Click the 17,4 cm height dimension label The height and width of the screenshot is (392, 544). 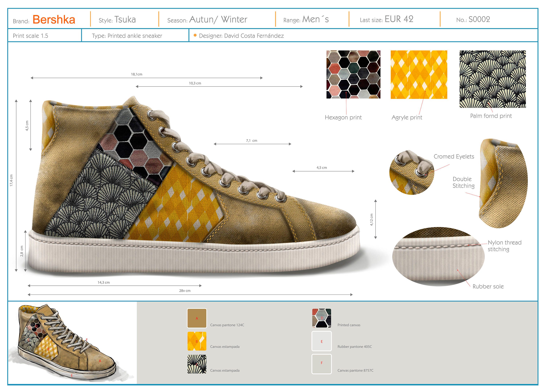coord(11,180)
